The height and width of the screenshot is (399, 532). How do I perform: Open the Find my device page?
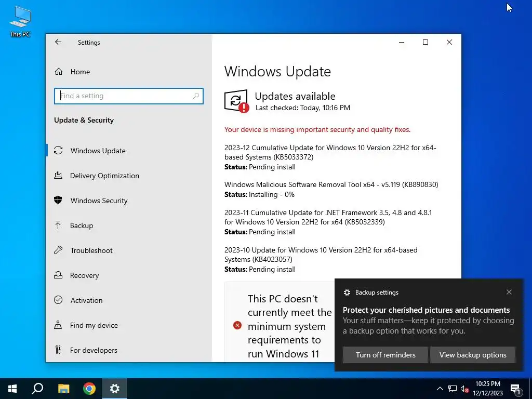[94, 325]
